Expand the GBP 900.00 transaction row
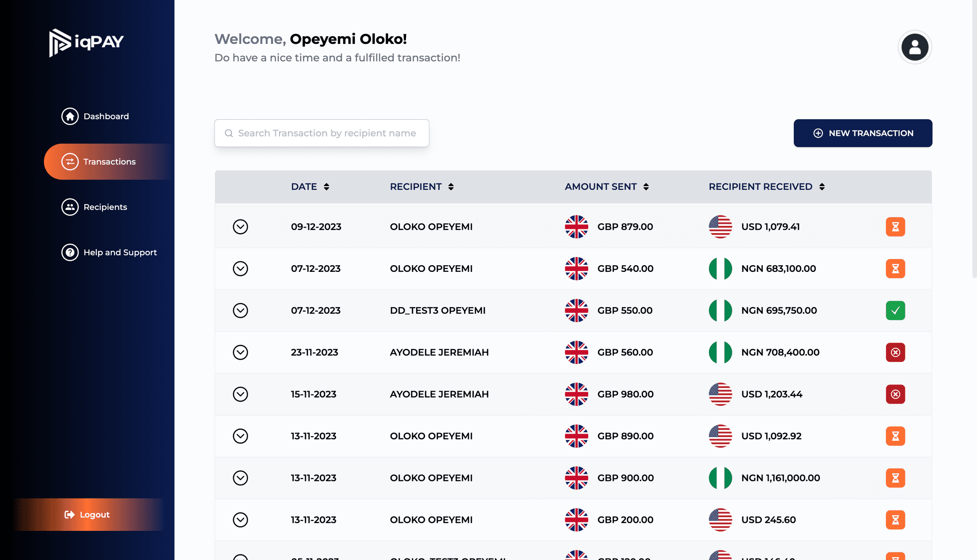This screenshot has height=560, width=977. click(240, 478)
